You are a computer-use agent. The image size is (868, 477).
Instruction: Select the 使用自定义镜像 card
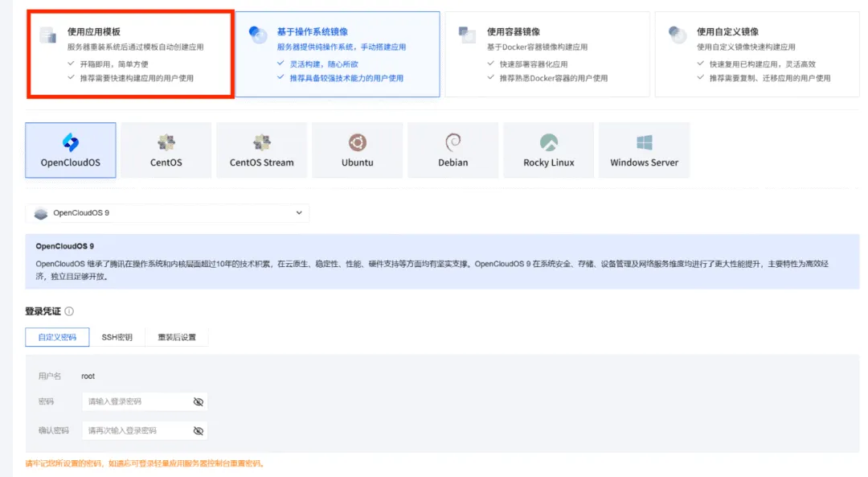tap(757, 54)
